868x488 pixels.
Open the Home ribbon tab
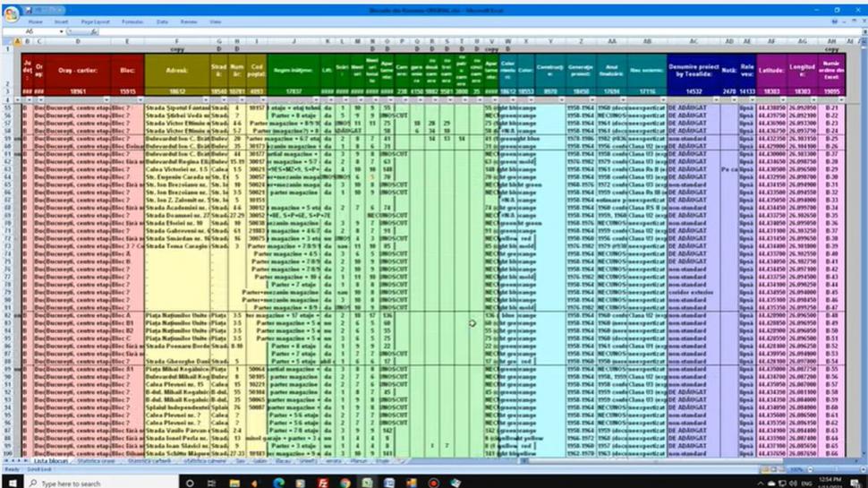coord(36,21)
